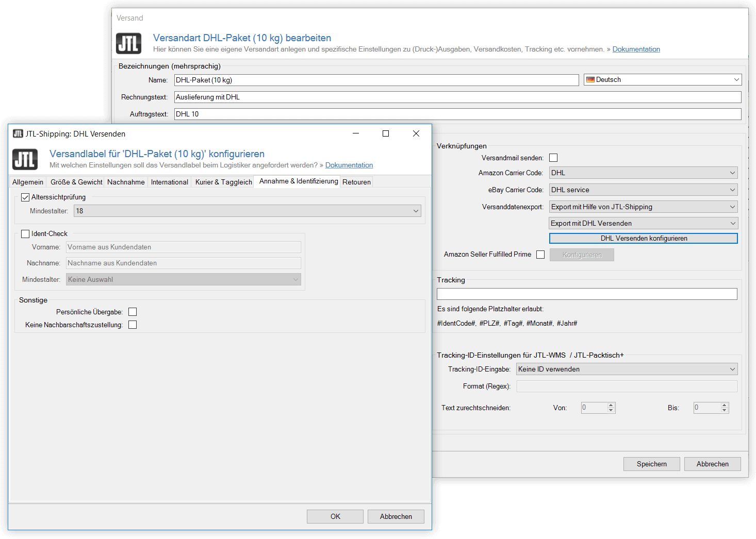Screen dimensions: 756x539
Task: Open the Dokumentation link in Versandlabel dialog
Action: pyautogui.click(x=349, y=165)
